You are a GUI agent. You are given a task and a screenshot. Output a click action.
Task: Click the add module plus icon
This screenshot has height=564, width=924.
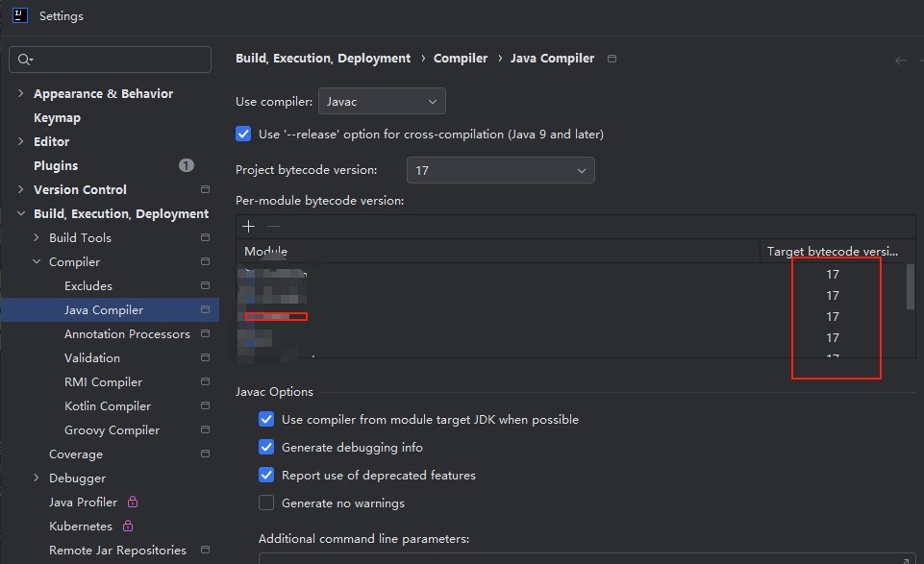coord(248,226)
